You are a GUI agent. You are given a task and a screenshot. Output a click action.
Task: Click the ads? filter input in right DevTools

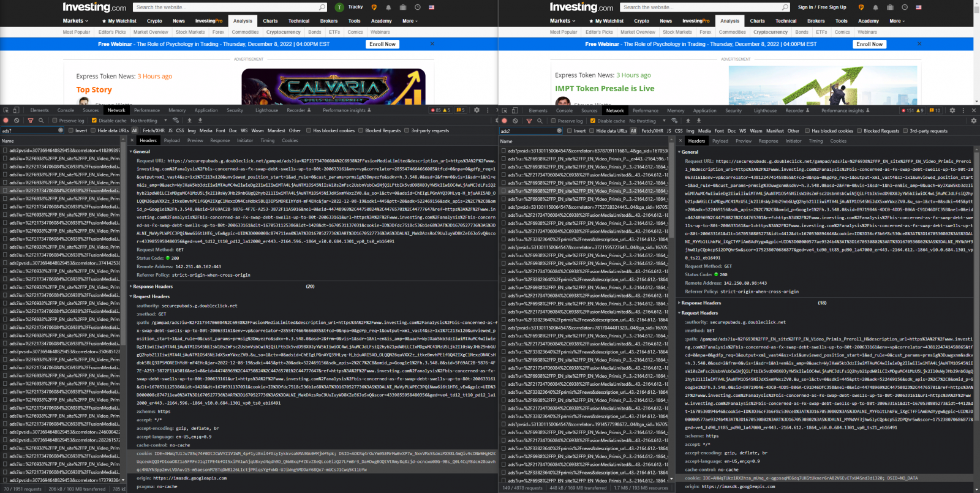527,130
